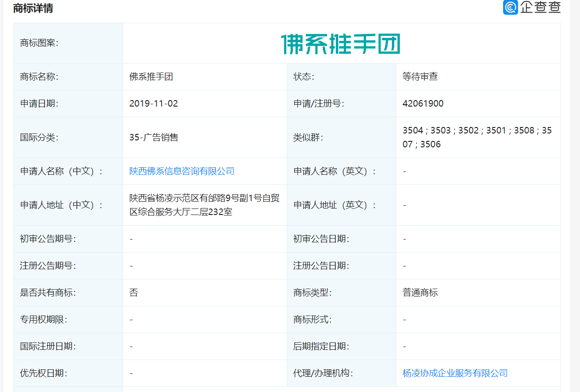Click the 申请/注册号 field label

pyautogui.click(x=319, y=103)
